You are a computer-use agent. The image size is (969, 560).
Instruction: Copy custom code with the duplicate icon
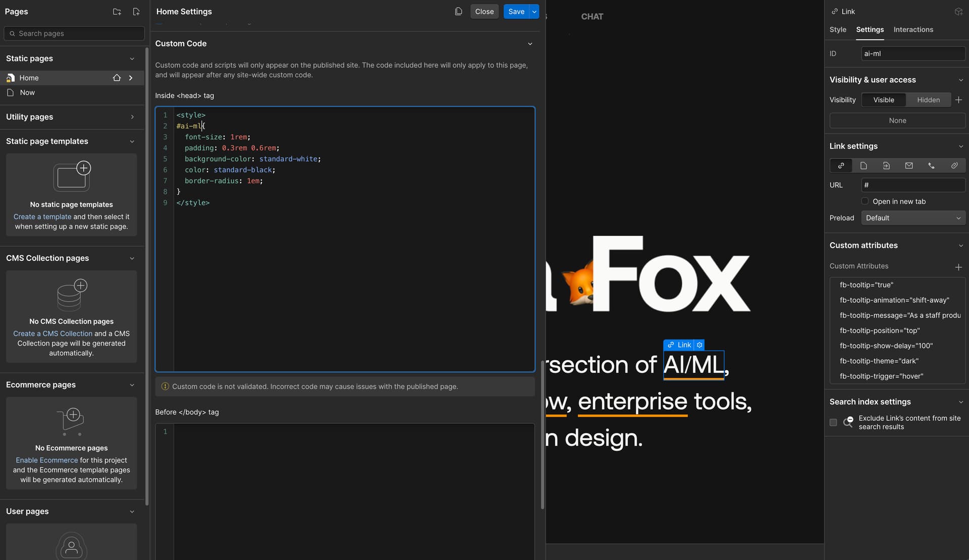point(458,11)
